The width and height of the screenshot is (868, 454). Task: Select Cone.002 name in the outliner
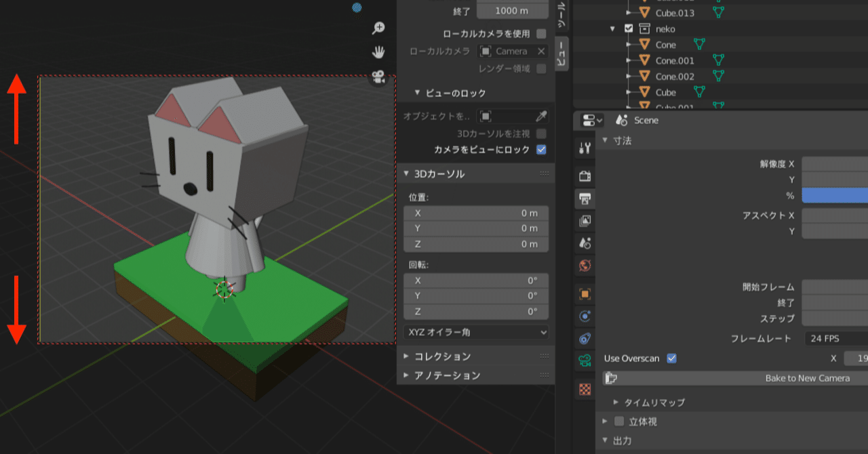click(x=675, y=77)
